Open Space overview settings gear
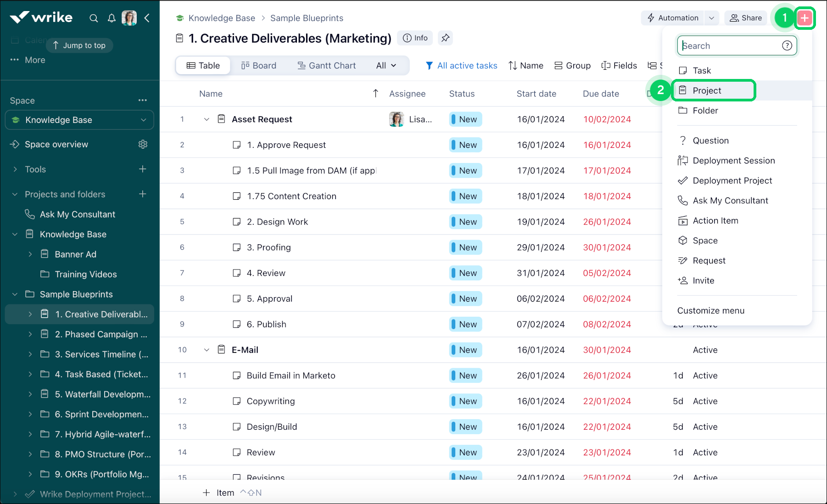The image size is (827, 504). click(143, 145)
